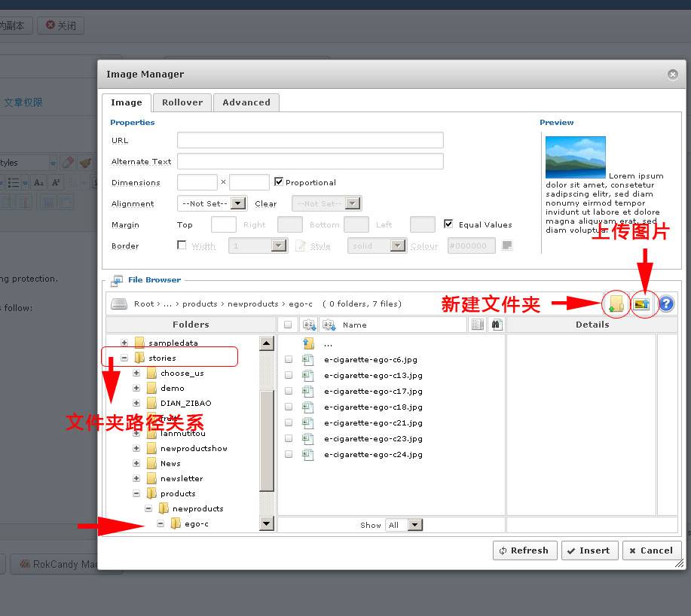
Task: Switch to the Rollover tab
Action: point(182,102)
